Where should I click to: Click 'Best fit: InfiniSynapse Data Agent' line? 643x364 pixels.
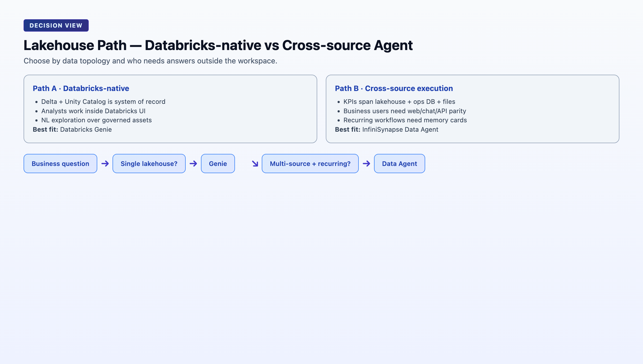point(387,130)
